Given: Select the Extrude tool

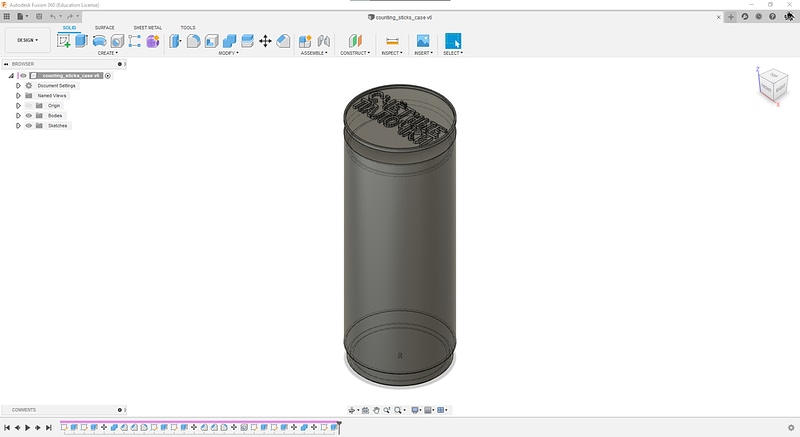Looking at the screenshot, I should click(x=81, y=41).
